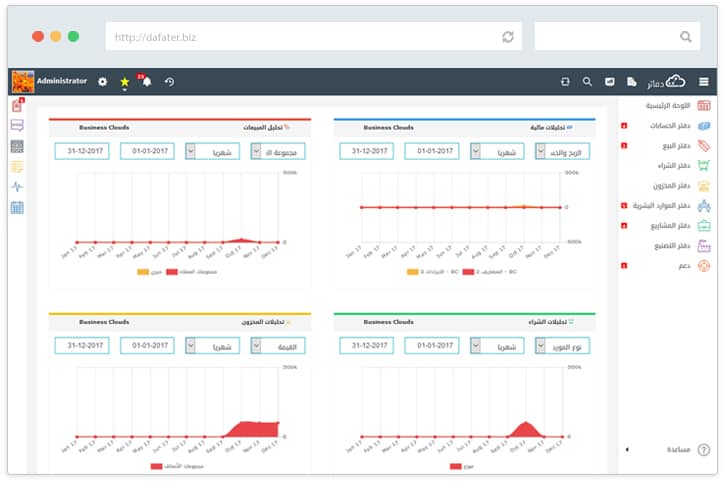Viewport: 725px width, 485px height.
Task: Click the yellow star favorites icon
Action: (x=124, y=81)
